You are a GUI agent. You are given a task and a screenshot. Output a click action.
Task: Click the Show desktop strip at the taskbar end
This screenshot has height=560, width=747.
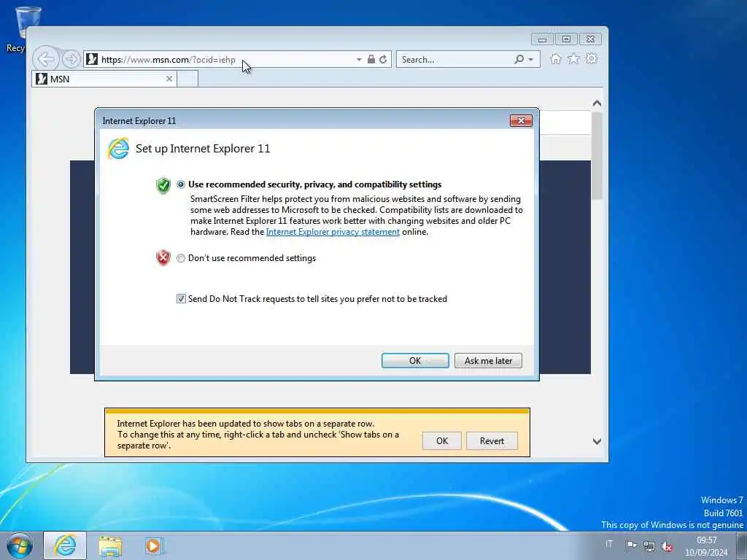tap(742, 545)
